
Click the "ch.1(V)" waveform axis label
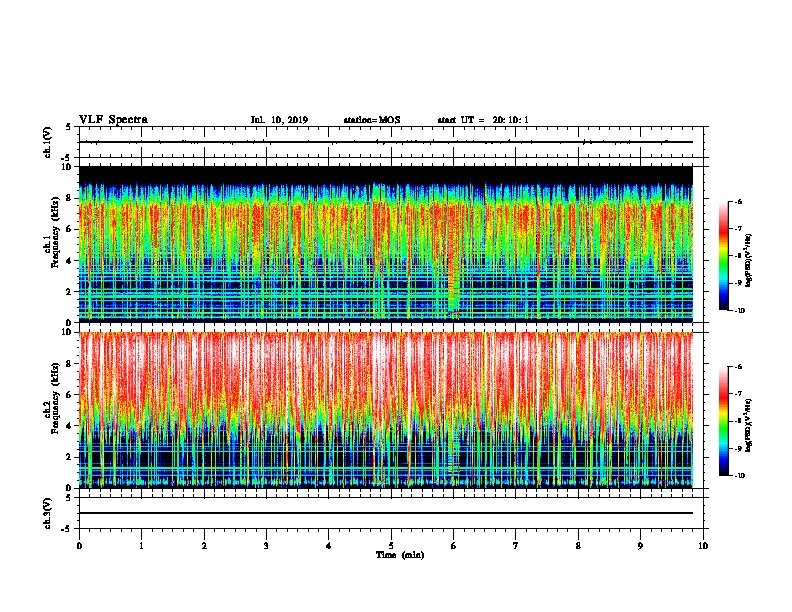(48, 142)
